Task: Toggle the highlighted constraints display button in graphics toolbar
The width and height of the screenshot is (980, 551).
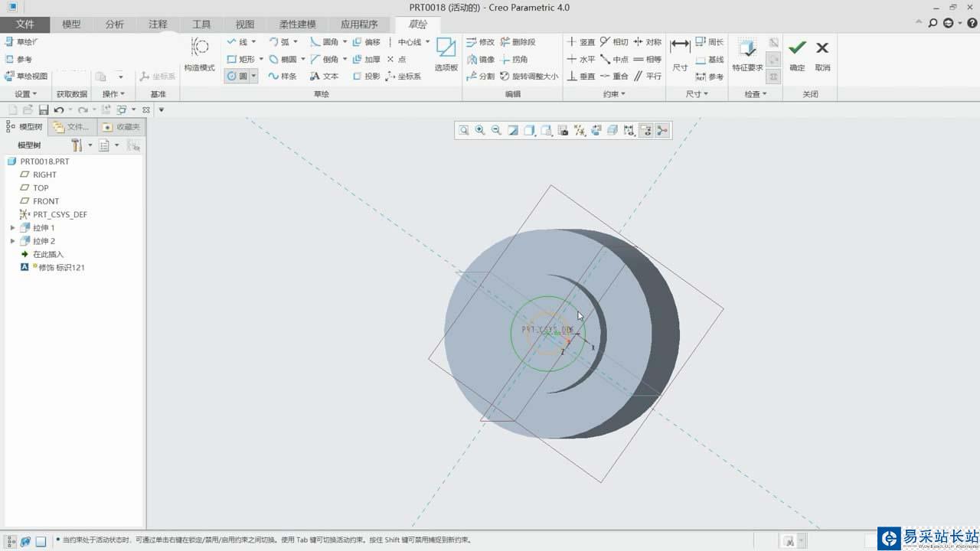Action: pos(645,130)
